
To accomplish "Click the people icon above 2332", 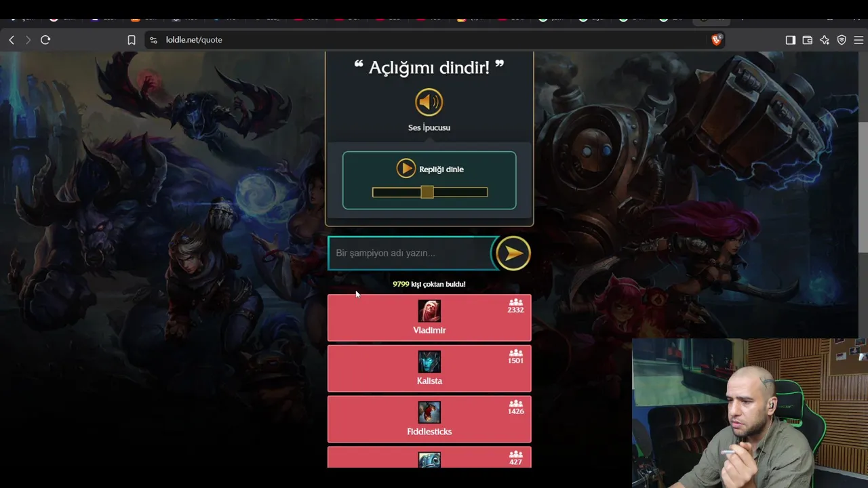I will point(515,302).
